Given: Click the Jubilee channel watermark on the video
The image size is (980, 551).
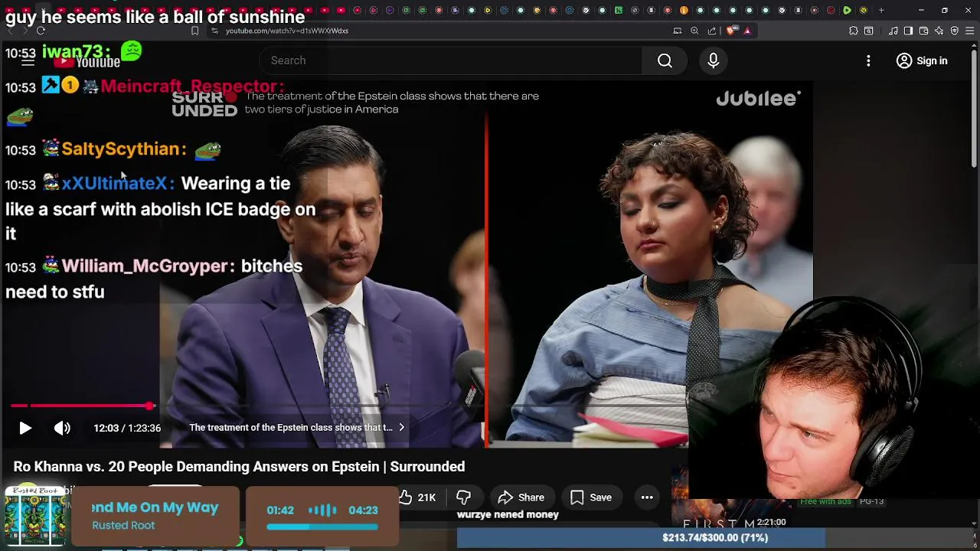Looking at the screenshot, I should pos(758,99).
